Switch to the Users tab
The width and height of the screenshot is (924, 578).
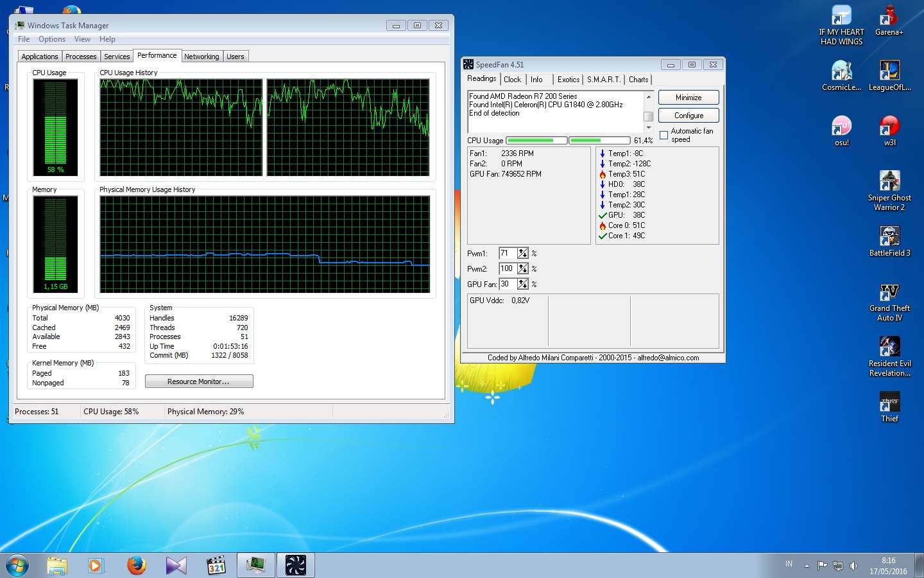tap(235, 57)
